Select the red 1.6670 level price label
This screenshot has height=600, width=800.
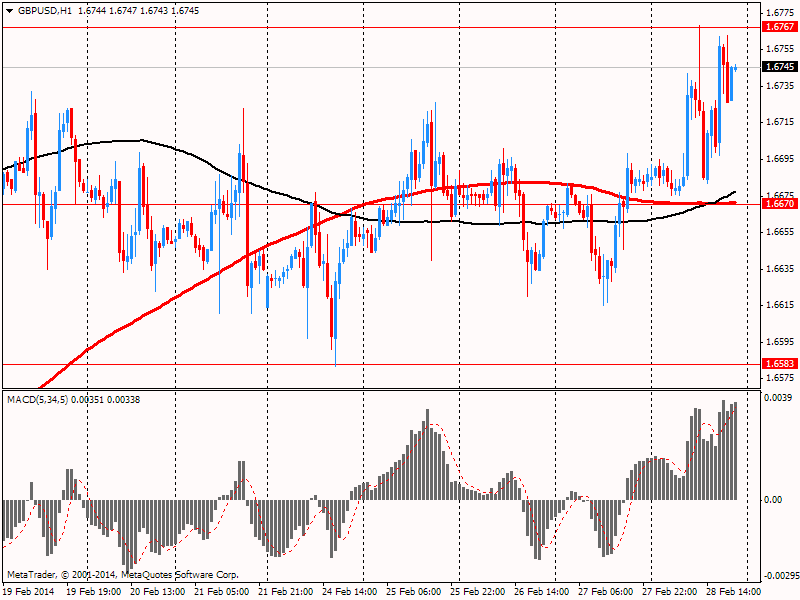click(779, 204)
